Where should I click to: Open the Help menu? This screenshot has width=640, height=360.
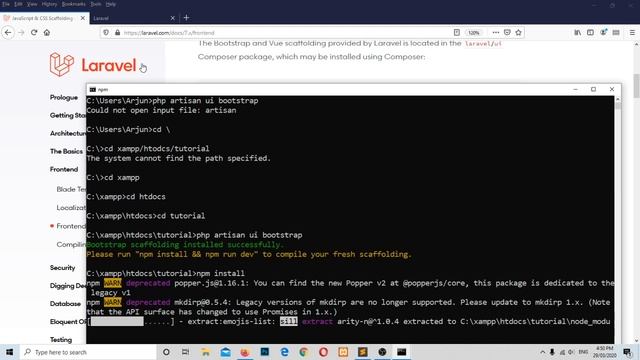(x=111, y=4)
